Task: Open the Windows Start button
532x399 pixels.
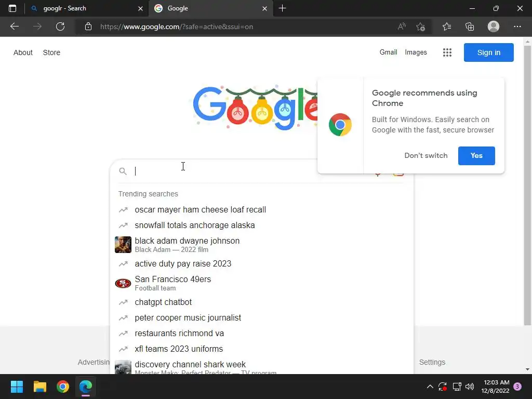Action: 17,387
